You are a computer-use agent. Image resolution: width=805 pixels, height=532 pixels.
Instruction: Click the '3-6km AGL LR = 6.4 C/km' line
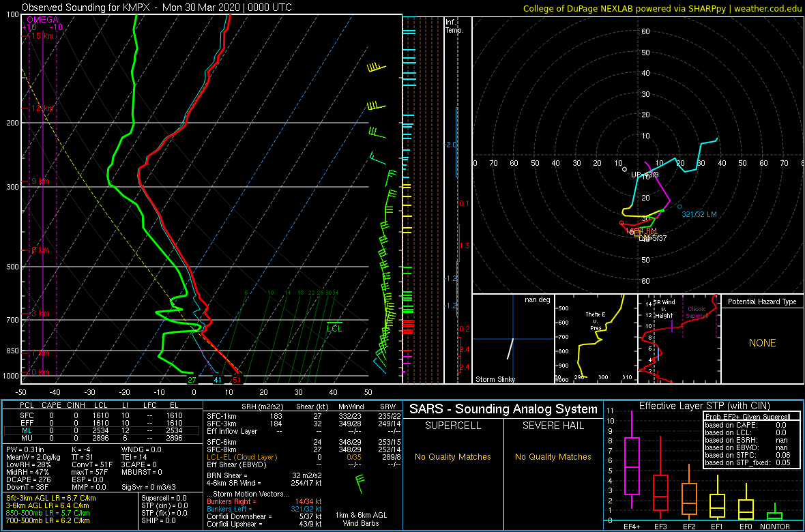pyautogui.click(x=49, y=506)
